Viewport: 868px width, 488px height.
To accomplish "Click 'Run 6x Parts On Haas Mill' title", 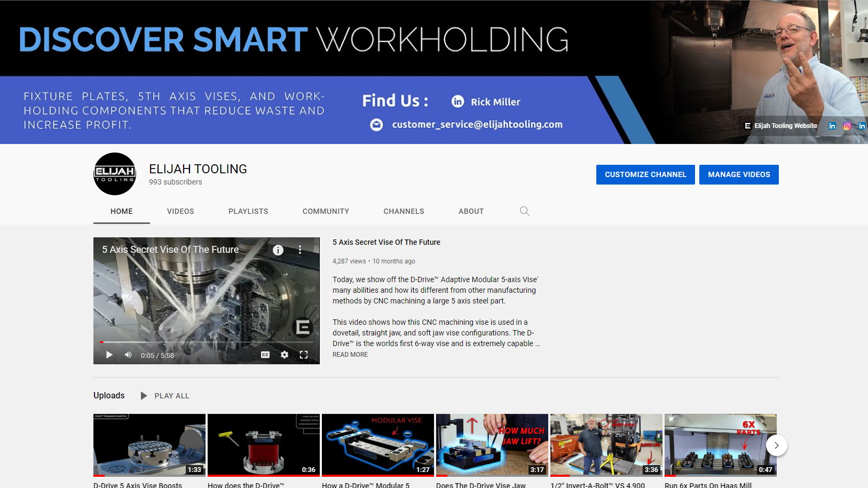I will click(708, 485).
